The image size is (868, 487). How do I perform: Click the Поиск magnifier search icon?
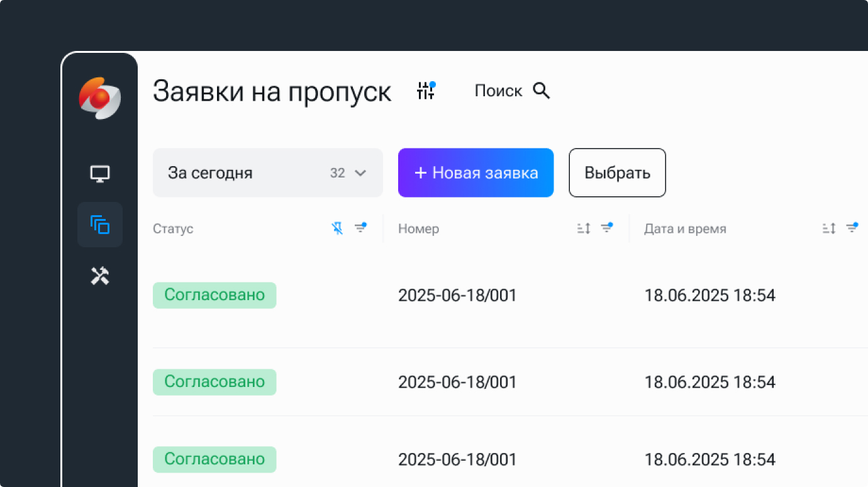click(x=542, y=91)
